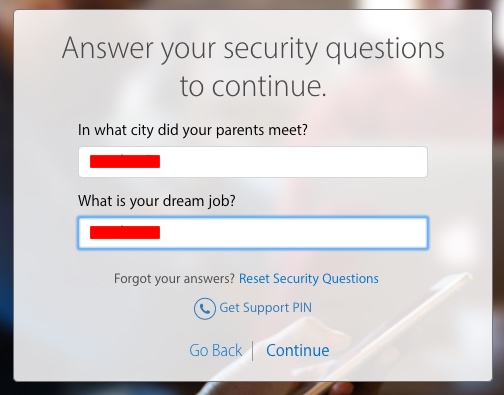The height and width of the screenshot is (395, 504).
Task: Click the "Answer your security questions" heading line
Action: tap(253, 49)
